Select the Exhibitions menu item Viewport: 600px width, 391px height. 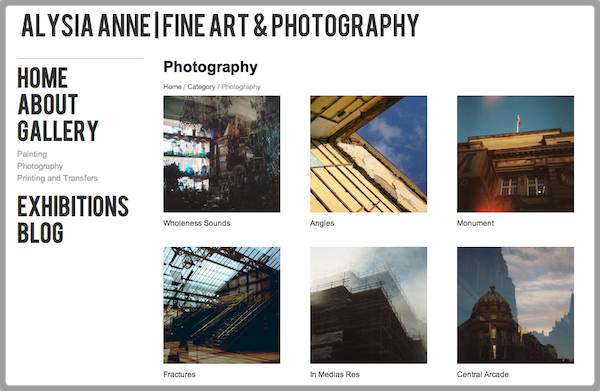[73, 206]
